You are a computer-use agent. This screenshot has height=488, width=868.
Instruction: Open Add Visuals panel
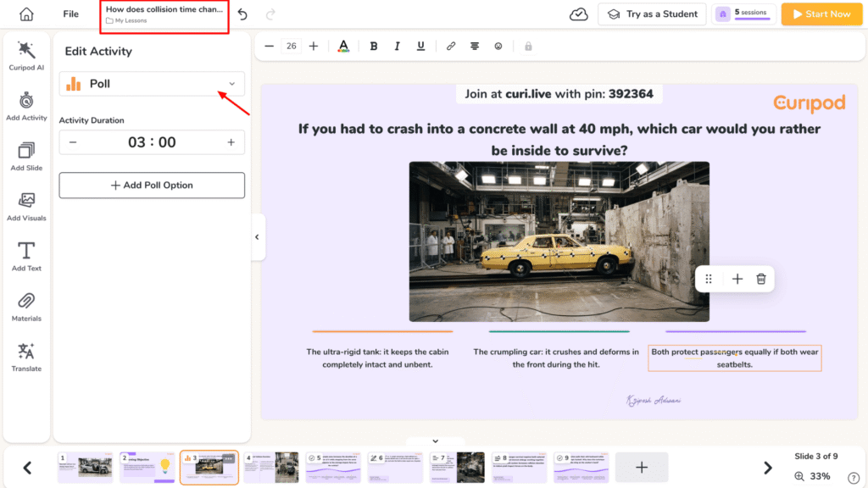[26, 207]
